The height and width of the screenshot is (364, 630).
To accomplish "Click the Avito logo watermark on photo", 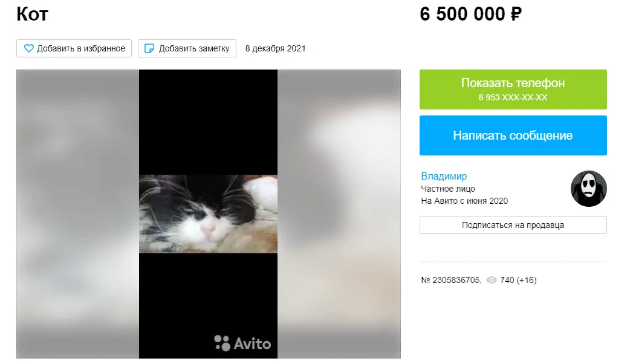I will [242, 343].
